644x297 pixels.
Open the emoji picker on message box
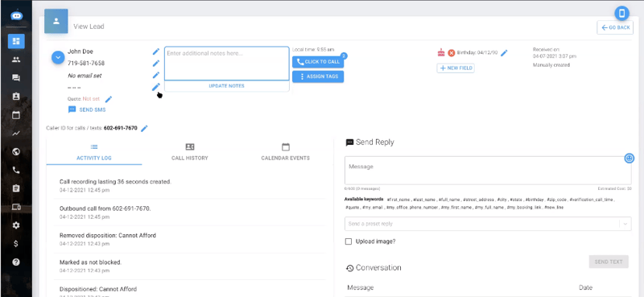click(x=630, y=158)
